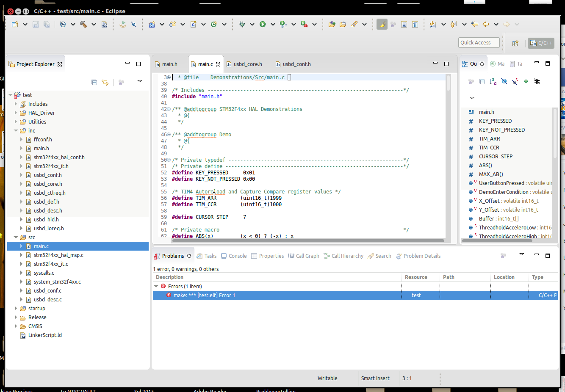
Task: Click the editor horizontal scrollbar
Action: click(308, 240)
